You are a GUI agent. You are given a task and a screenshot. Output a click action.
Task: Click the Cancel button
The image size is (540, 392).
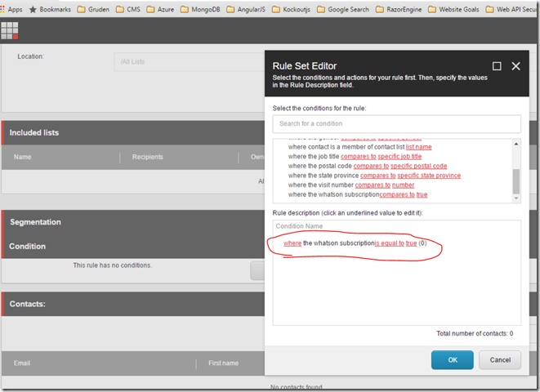[500, 359]
